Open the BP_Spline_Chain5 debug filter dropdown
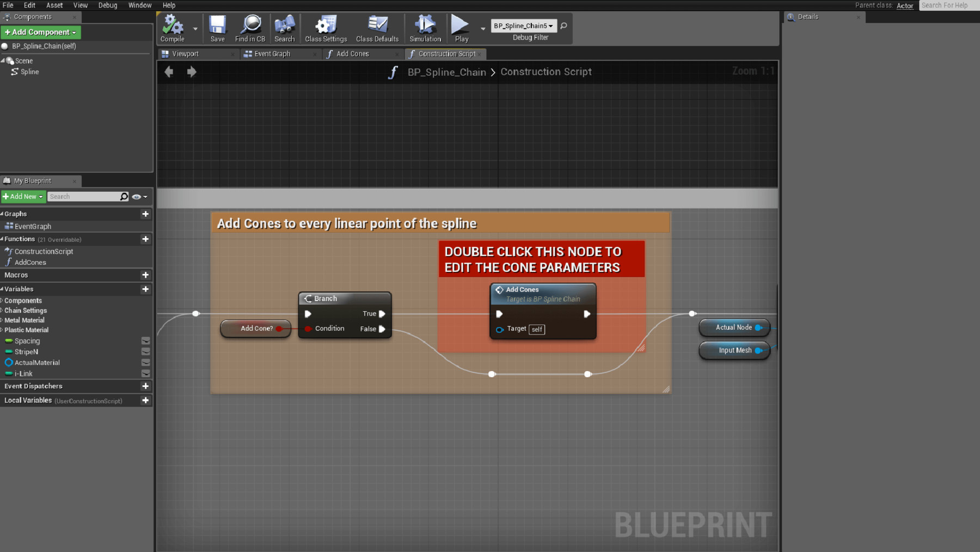This screenshot has width=980, height=552. 523,26
